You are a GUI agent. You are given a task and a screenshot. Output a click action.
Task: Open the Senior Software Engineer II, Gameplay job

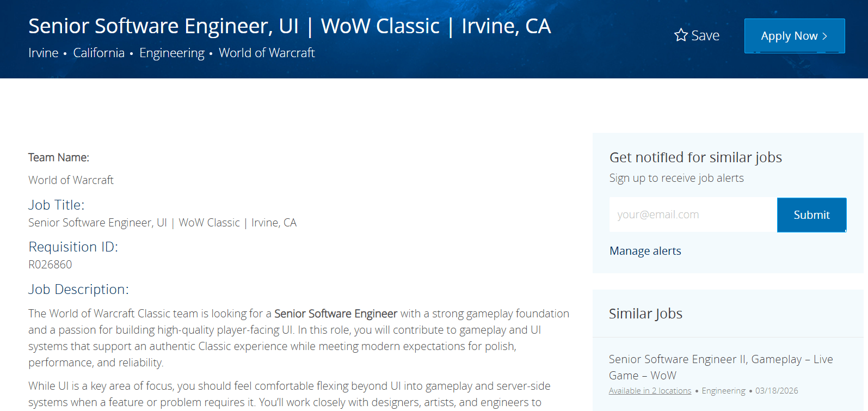(x=721, y=367)
